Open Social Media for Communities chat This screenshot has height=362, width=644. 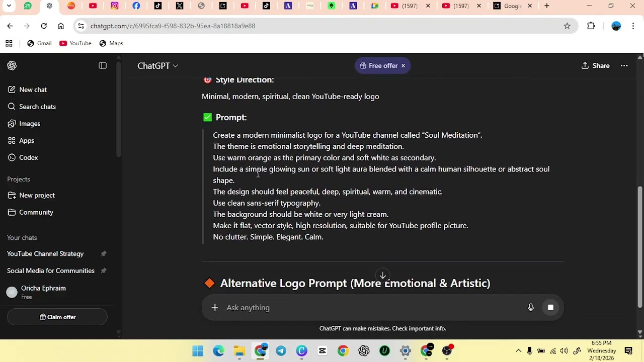point(50,270)
